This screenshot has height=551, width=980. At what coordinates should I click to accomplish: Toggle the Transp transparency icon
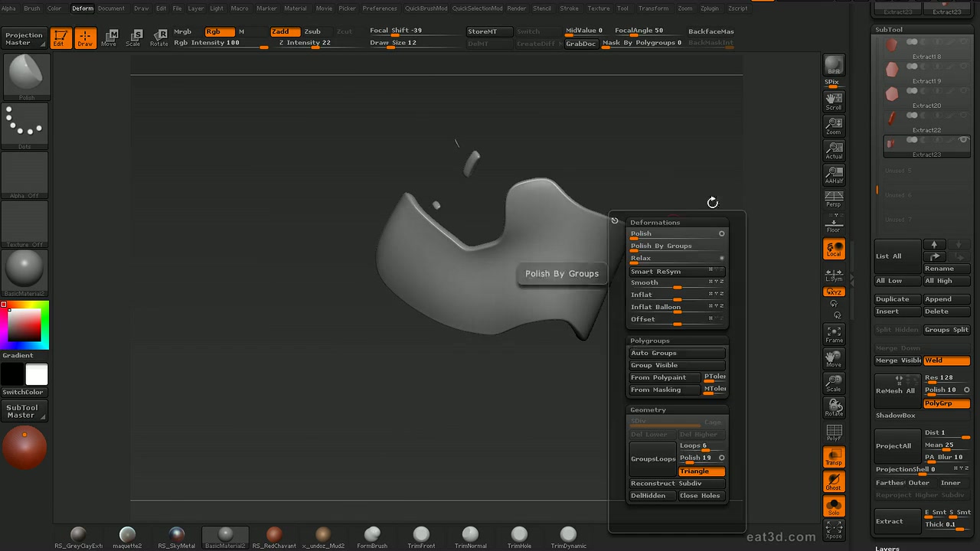[834, 457]
